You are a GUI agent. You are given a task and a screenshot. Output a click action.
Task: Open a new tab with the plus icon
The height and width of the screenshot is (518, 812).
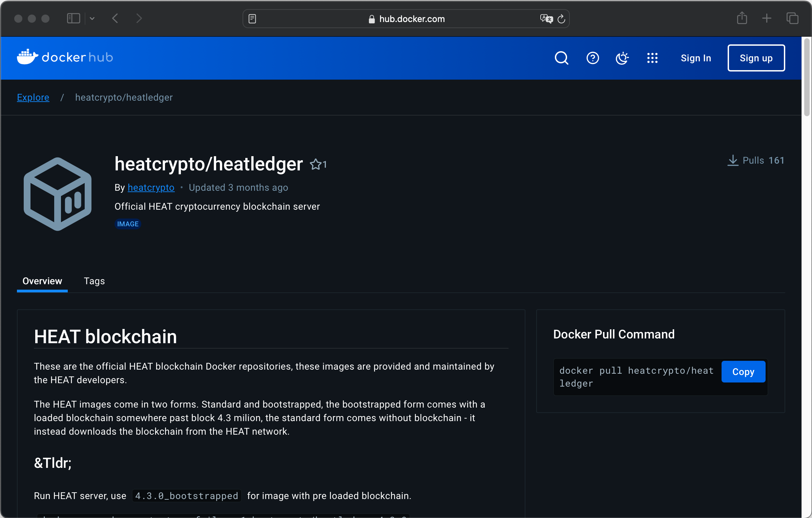click(x=767, y=18)
